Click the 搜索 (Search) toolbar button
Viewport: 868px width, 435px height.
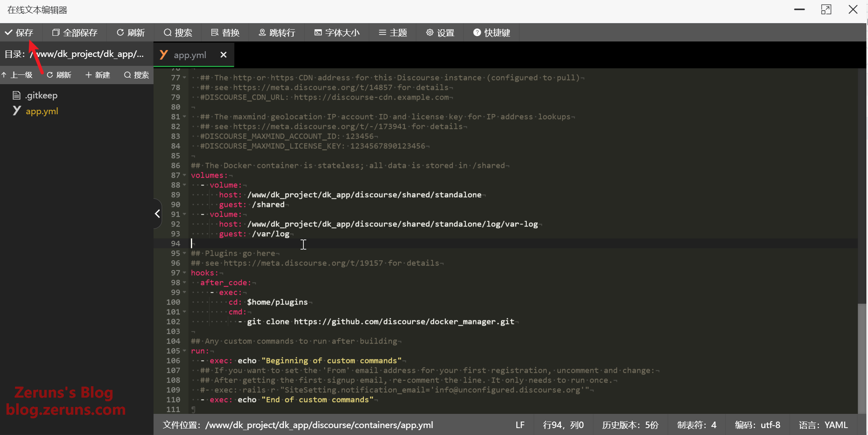[x=178, y=33]
